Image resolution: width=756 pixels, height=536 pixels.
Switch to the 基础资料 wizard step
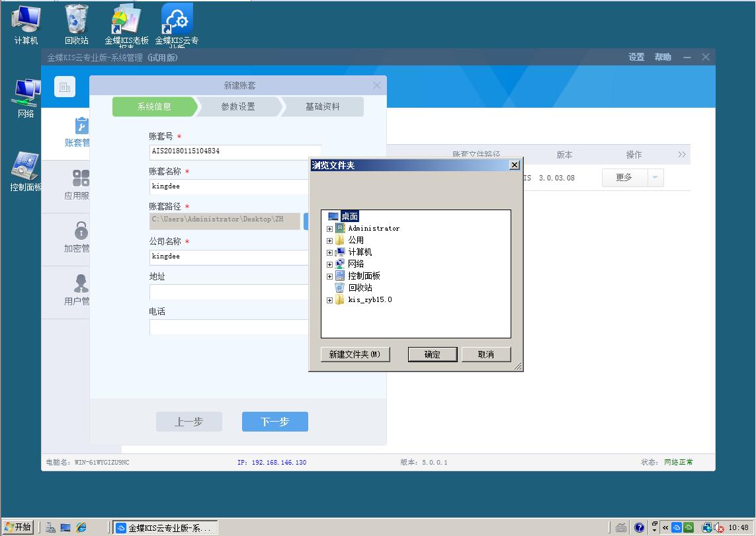coord(323,106)
